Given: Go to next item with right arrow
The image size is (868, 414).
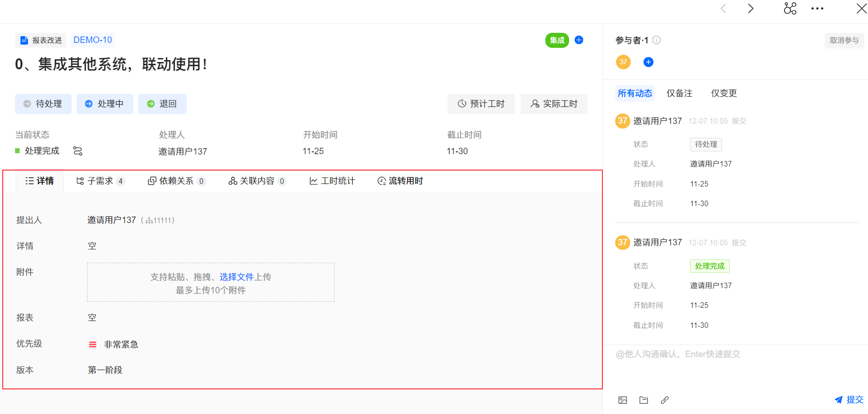Looking at the screenshot, I should pyautogui.click(x=751, y=9).
